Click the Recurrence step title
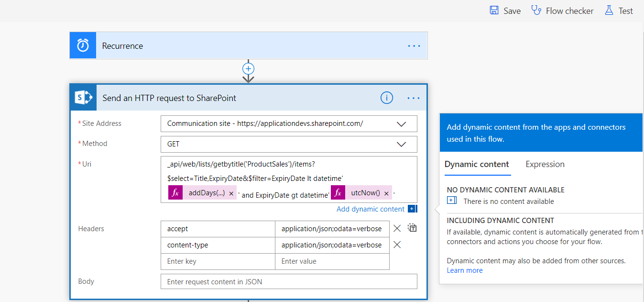 click(122, 46)
